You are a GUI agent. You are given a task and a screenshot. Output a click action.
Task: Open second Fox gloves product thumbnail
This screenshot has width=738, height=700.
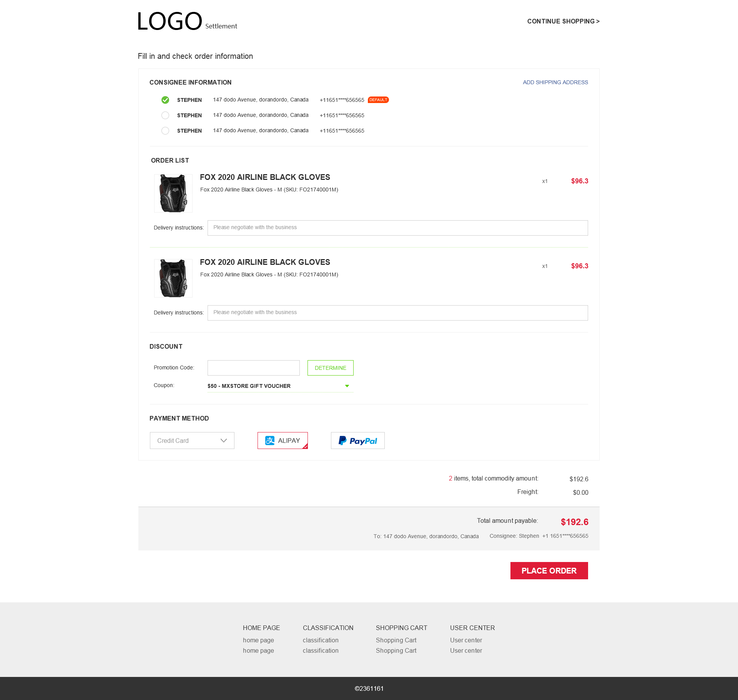173,278
